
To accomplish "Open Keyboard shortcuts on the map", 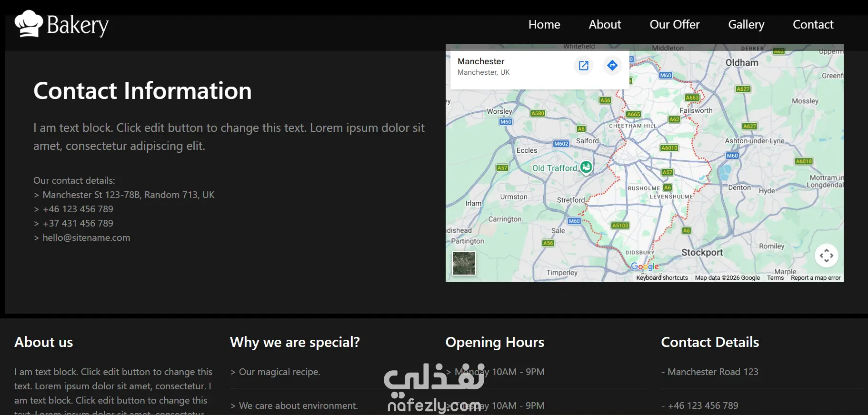I will 662,278.
